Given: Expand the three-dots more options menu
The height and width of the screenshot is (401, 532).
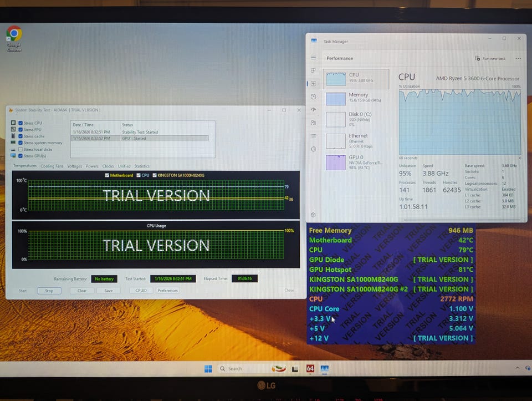Looking at the screenshot, I should point(518,58).
